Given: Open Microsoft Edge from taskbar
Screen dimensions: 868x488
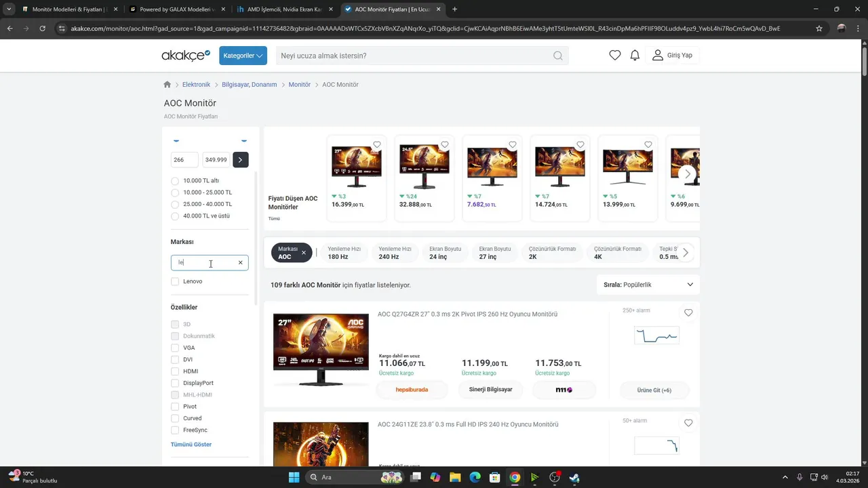Looking at the screenshot, I should coord(475,477).
